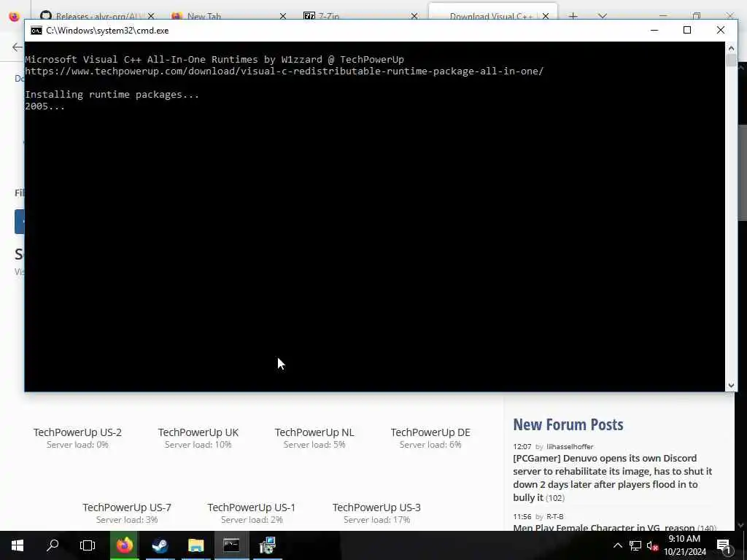Show hidden system tray icons
This screenshot has width=747, height=560.
617,545
